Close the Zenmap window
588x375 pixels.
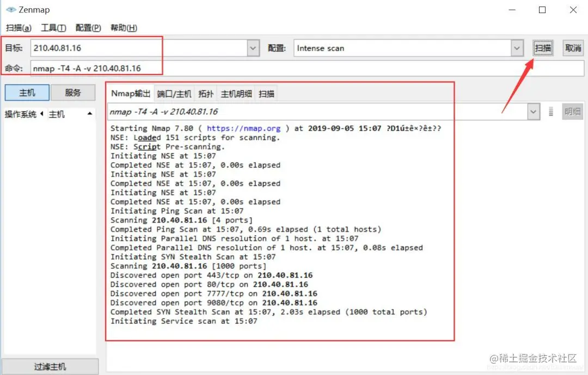coord(573,10)
